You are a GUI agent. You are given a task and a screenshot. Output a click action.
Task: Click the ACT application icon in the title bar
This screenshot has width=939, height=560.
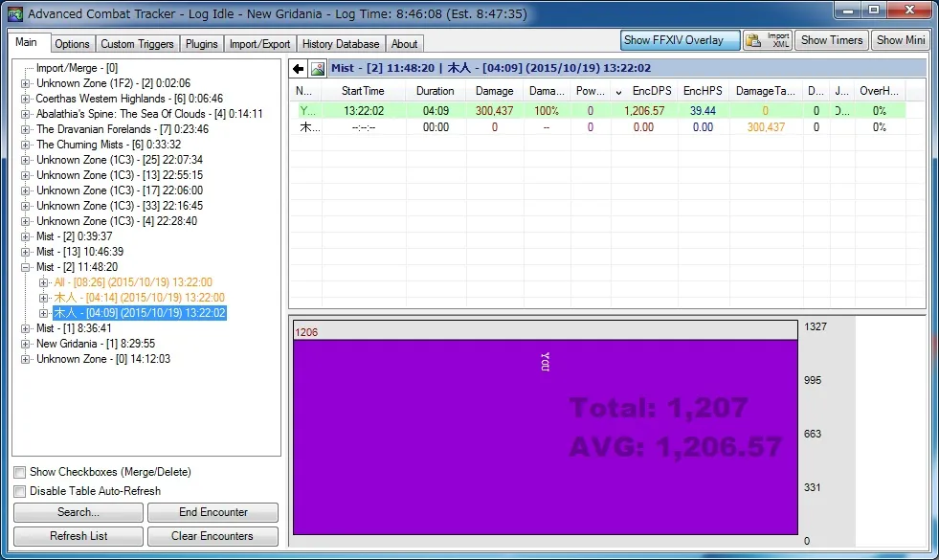(15, 13)
